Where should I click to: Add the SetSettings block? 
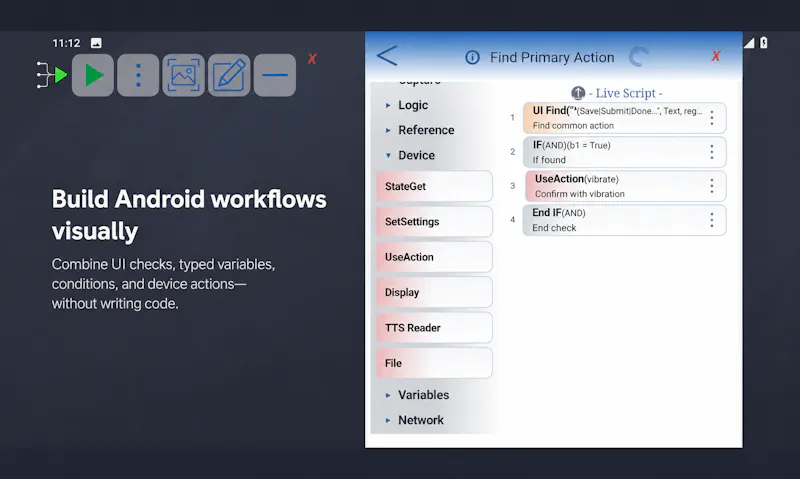(x=434, y=221)
